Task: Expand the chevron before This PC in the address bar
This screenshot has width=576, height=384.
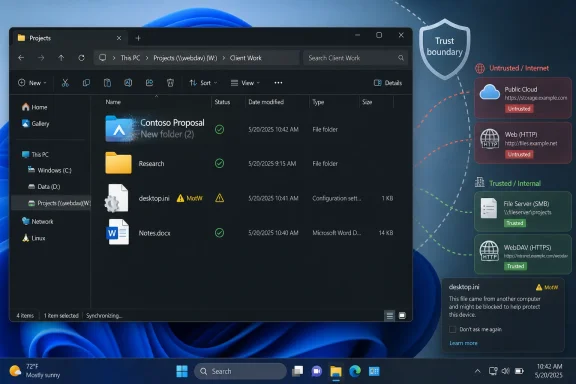Action: (114, 58)
